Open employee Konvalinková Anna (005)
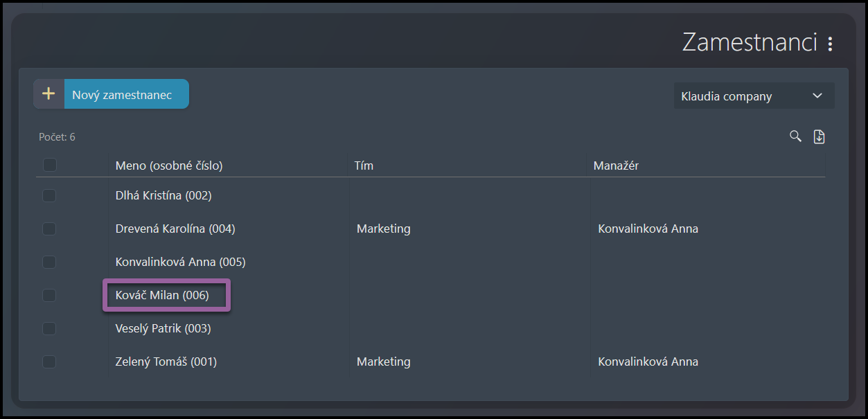This screenshot has width=868, height=419. [180, 262]
